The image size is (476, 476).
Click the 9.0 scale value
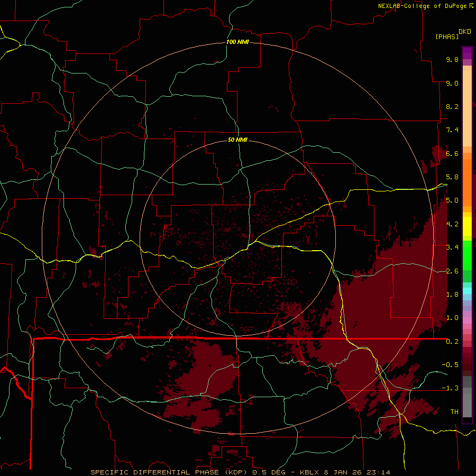pyautogui.click(x=452, y=83)
